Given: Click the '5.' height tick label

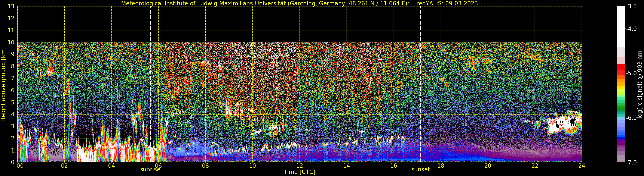Looking at the screenshot, I should point(13,102).
